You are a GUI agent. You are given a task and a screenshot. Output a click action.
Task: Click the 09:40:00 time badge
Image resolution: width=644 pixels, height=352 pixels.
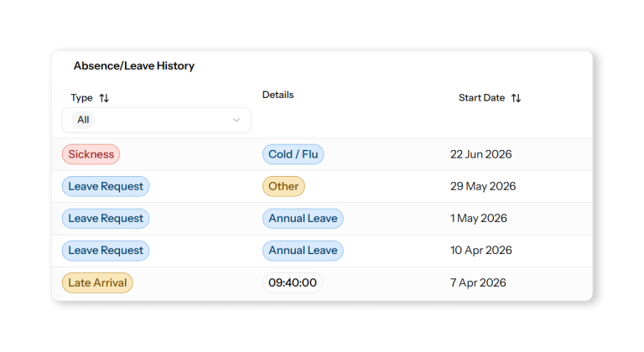[x=293, y=283]
